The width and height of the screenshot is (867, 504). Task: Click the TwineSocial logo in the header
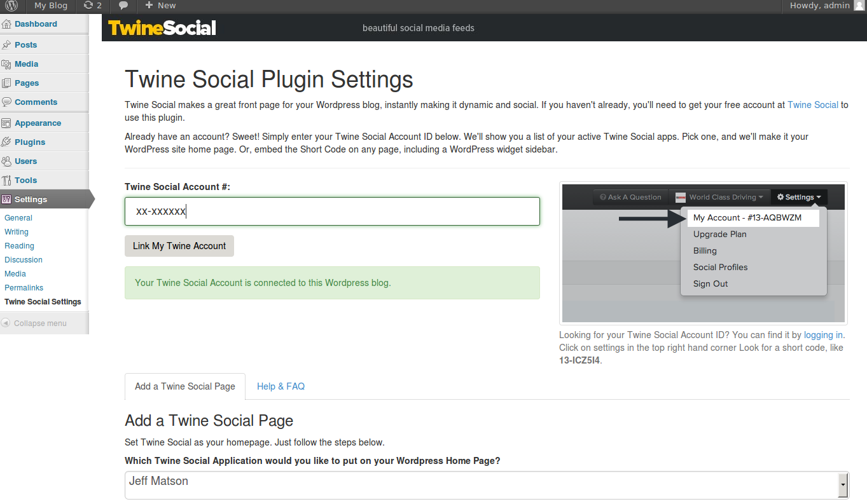pos(162,27)
